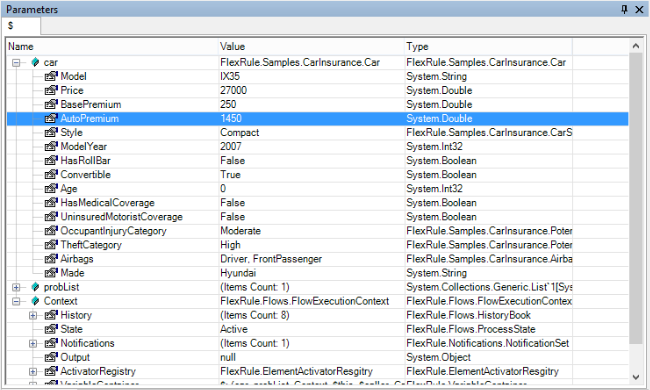
Task: Expand the Notifications node
Action: 33,344
